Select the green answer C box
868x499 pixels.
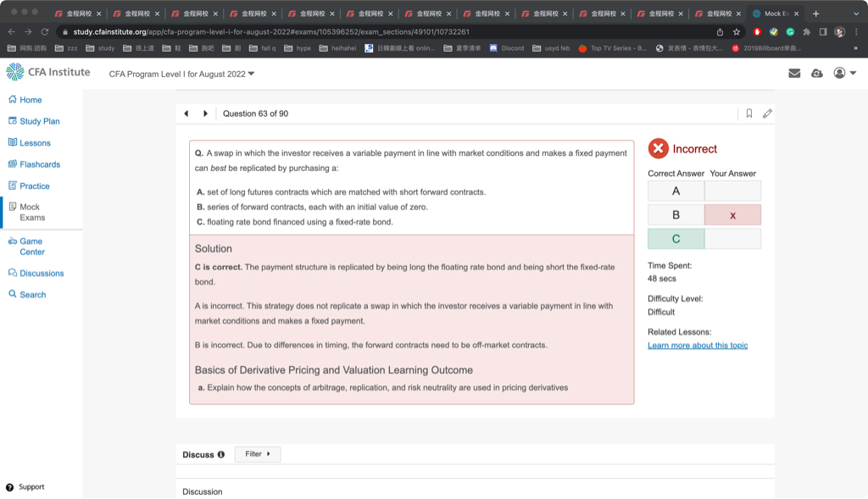point(676,239)
